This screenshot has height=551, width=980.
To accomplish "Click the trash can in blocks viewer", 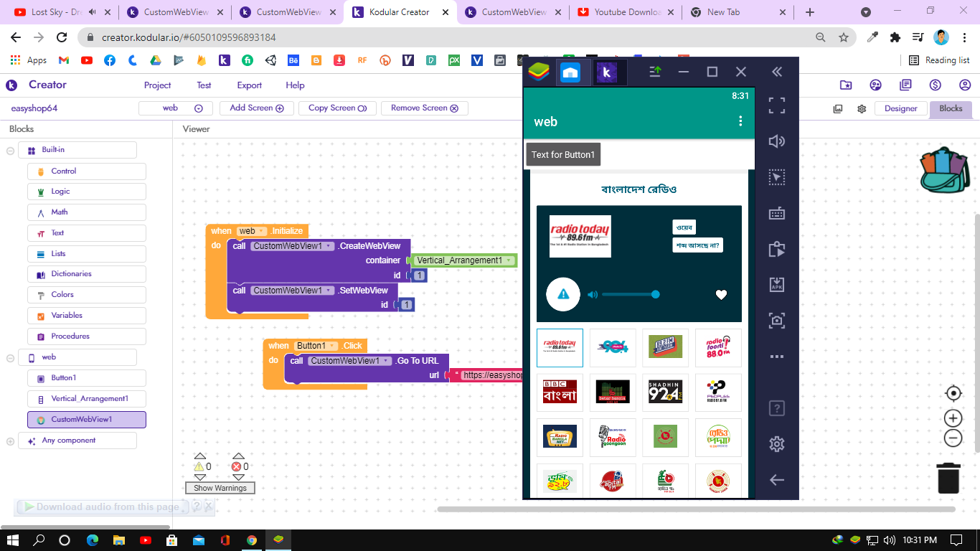I will (948, 477).
